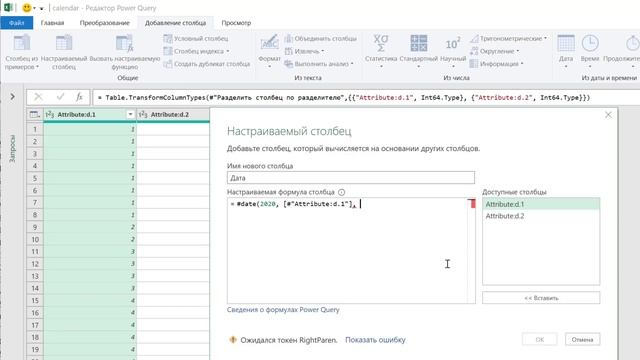Viewport: 640px width, 360px height.
Task: Click the formula info icon
Action: (x=341, y=192)
